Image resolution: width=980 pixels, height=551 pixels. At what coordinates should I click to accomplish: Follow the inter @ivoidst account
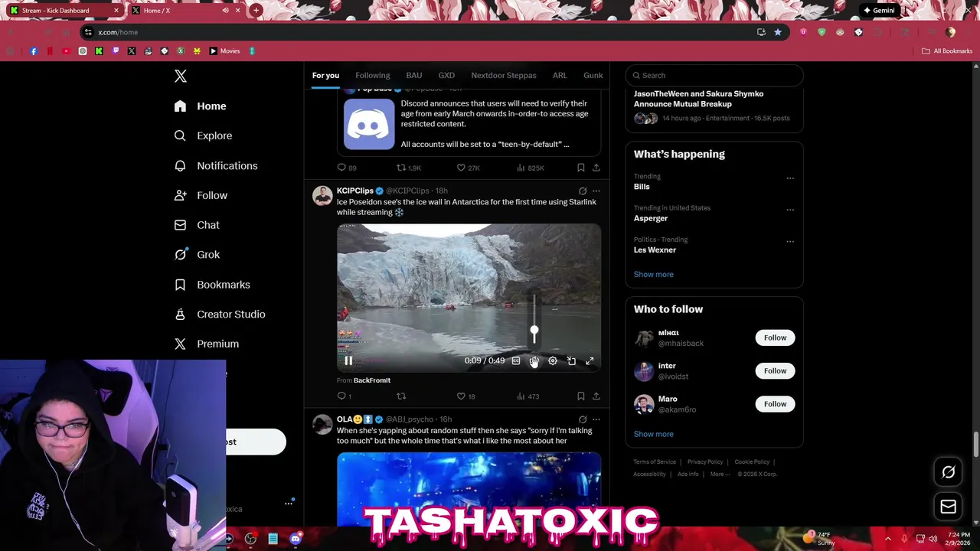[x=775, y=370]
